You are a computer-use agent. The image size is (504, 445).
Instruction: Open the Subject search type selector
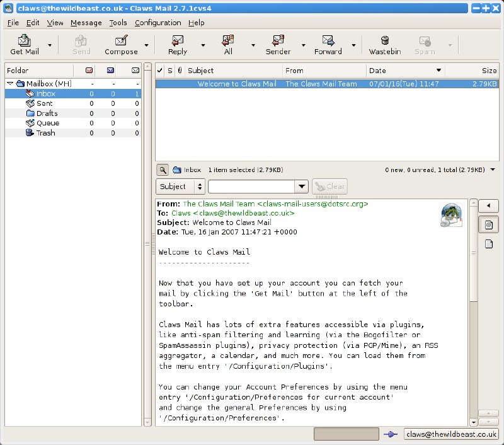point(180,187)
